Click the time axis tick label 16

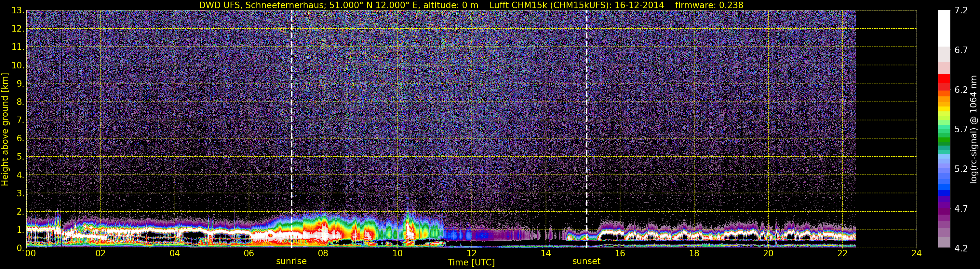620,253
